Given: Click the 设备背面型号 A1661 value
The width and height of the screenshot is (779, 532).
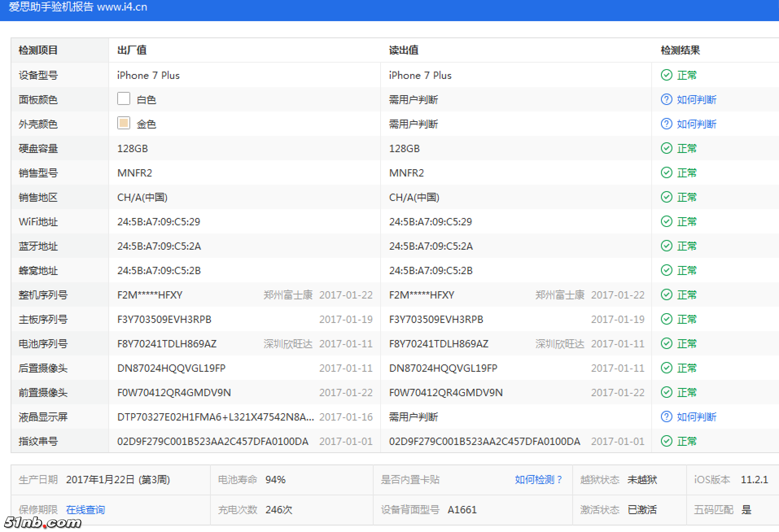Looking at the screenshot, I should [462, 510].
